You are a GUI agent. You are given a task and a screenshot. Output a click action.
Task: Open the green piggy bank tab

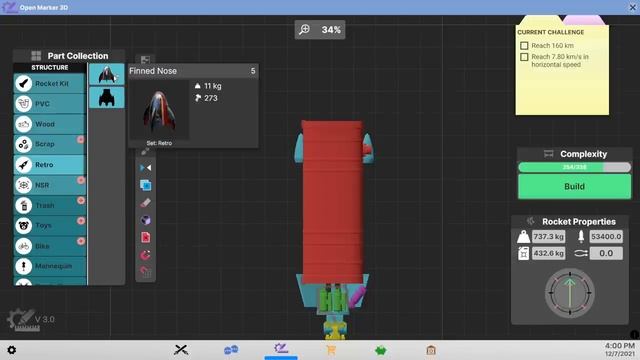(381, 350)
